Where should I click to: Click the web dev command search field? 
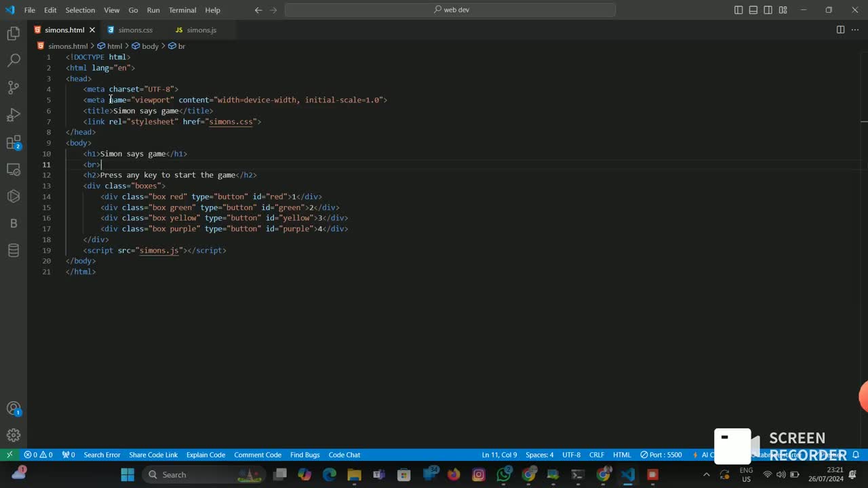[x=450, y=10]
